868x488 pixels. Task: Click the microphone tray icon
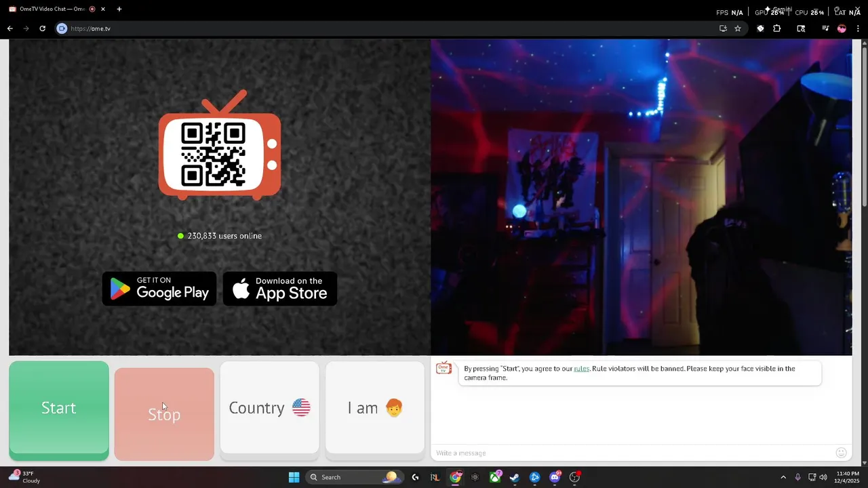[797, 477]
